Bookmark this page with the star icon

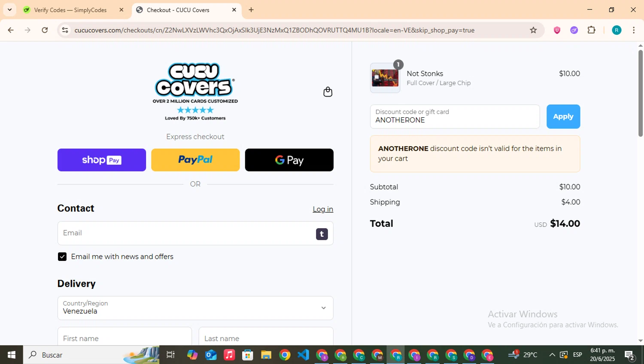click(x=533, y=30)
